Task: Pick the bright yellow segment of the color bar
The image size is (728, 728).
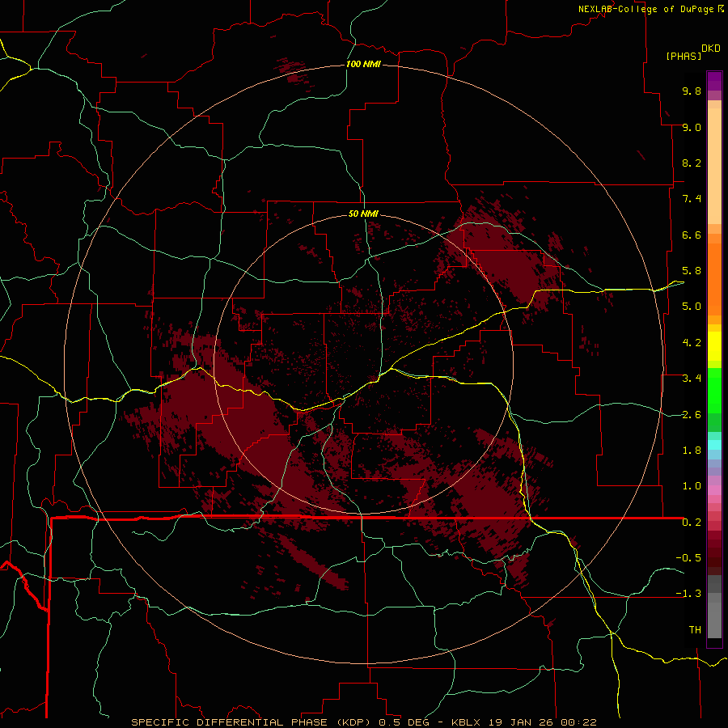Action: pos(714,346)
